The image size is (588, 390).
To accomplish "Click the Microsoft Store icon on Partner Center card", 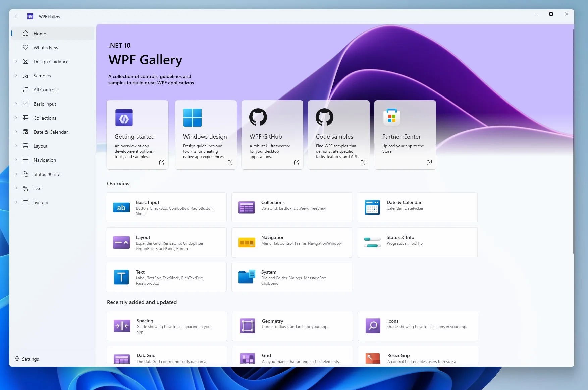I will [x=392, y=117].
